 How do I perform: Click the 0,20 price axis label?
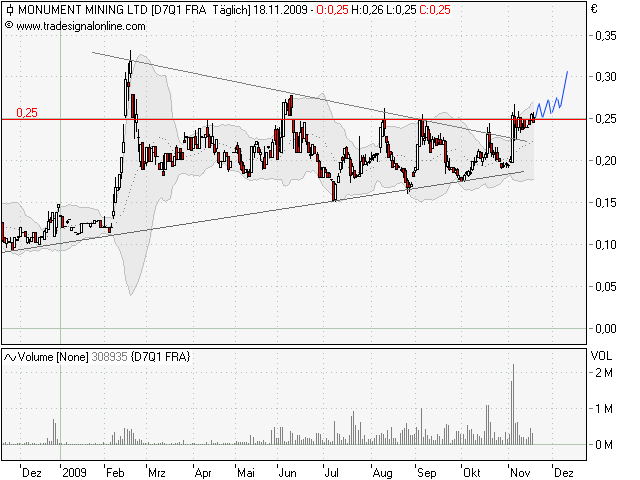(x=606, y=161)
